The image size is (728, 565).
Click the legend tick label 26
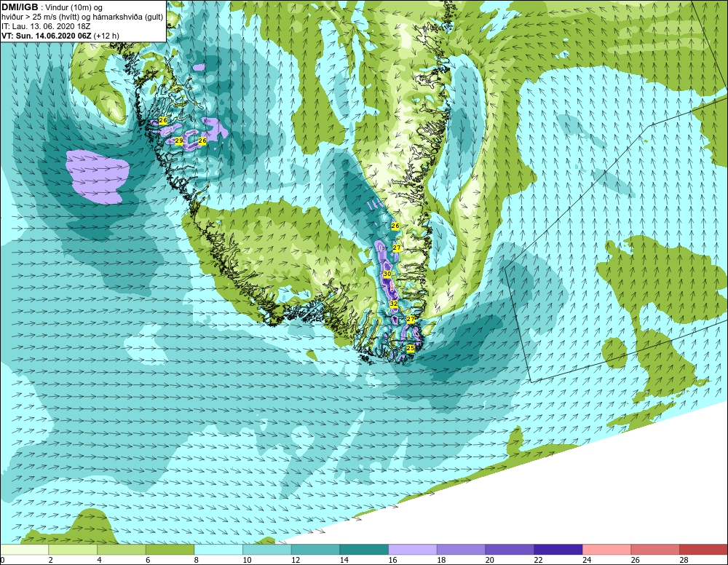tap(635, 561)
